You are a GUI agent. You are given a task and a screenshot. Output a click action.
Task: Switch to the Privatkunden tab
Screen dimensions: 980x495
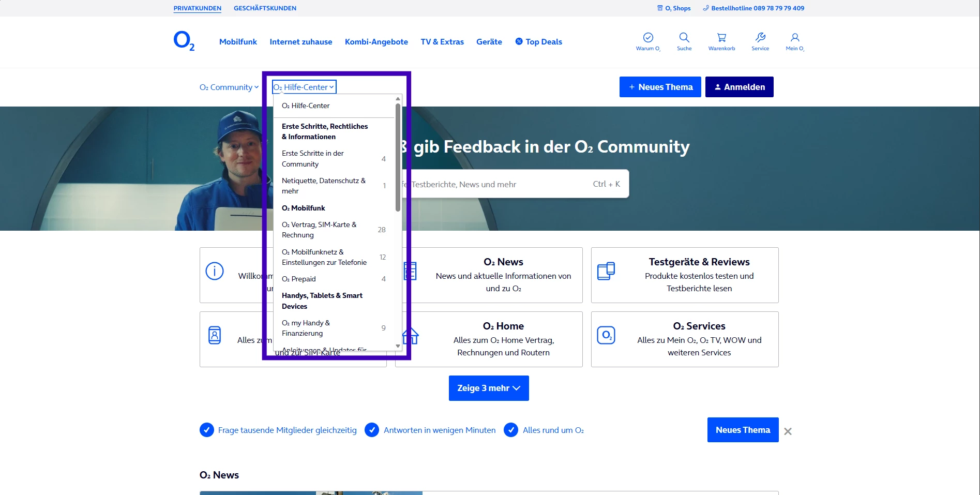[198, 8]
